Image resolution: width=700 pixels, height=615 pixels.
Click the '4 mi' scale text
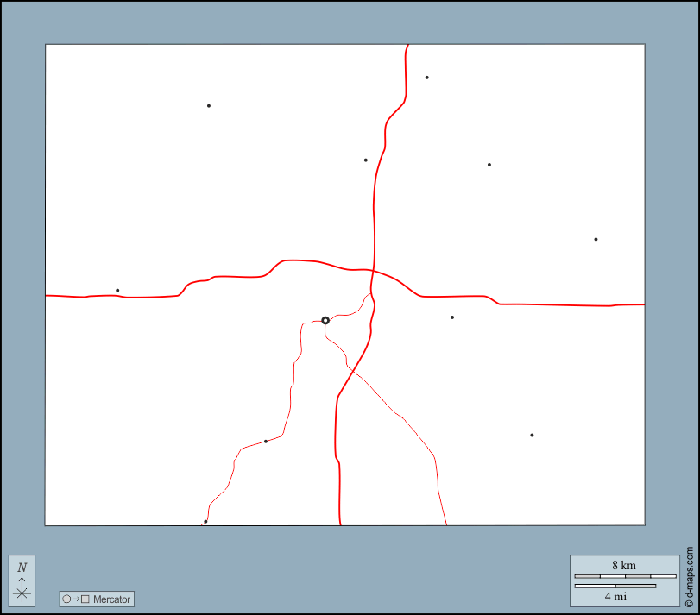(x=616, y=596)
